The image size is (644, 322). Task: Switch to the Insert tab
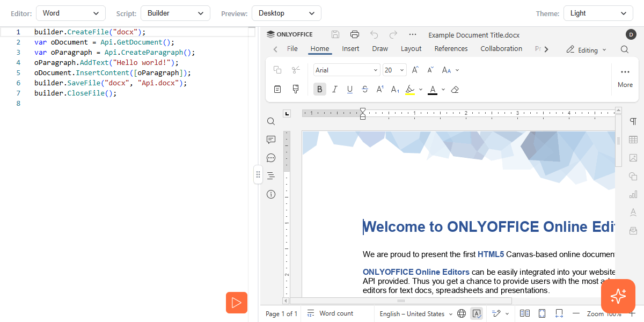[x=350, y=49]
